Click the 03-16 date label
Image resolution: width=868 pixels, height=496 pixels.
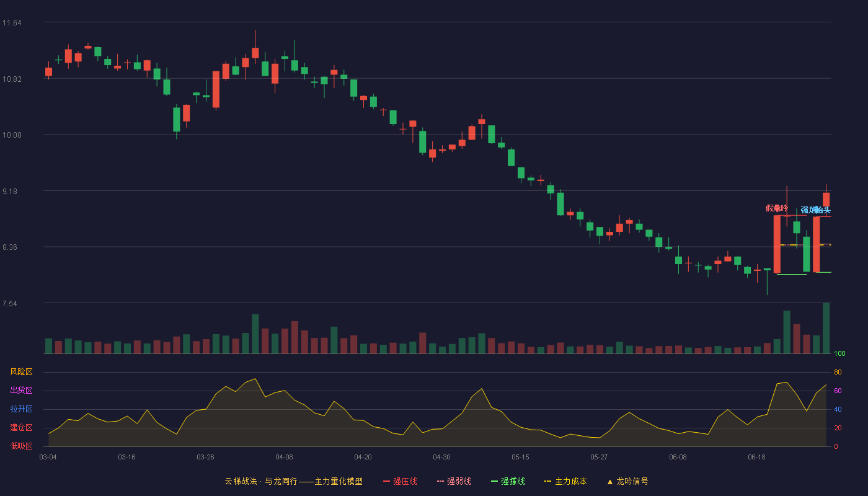point(126,457)
